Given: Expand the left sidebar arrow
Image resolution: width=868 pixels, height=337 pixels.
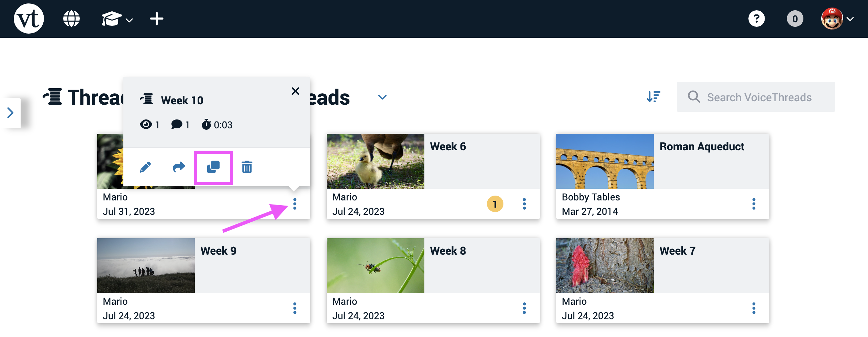Looking at the screenshot, I should tap(11, 113).
